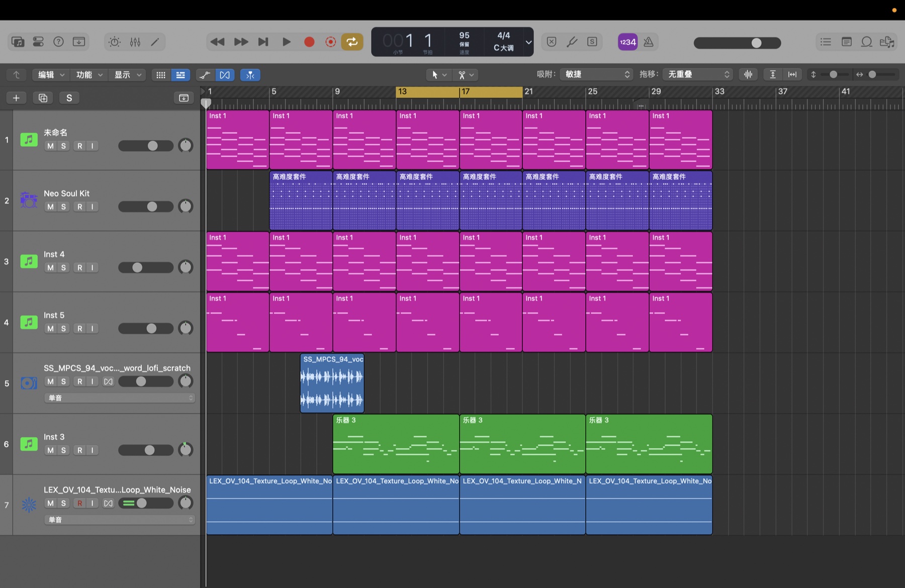Adjust Inst 3 track pan knob

tap(186, 450)
